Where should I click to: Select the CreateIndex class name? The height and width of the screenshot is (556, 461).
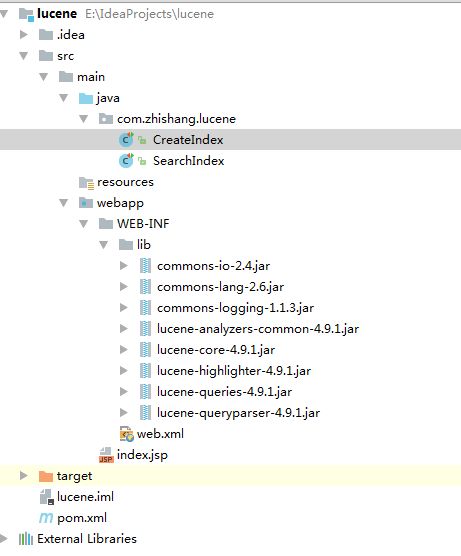pos(188,140)
